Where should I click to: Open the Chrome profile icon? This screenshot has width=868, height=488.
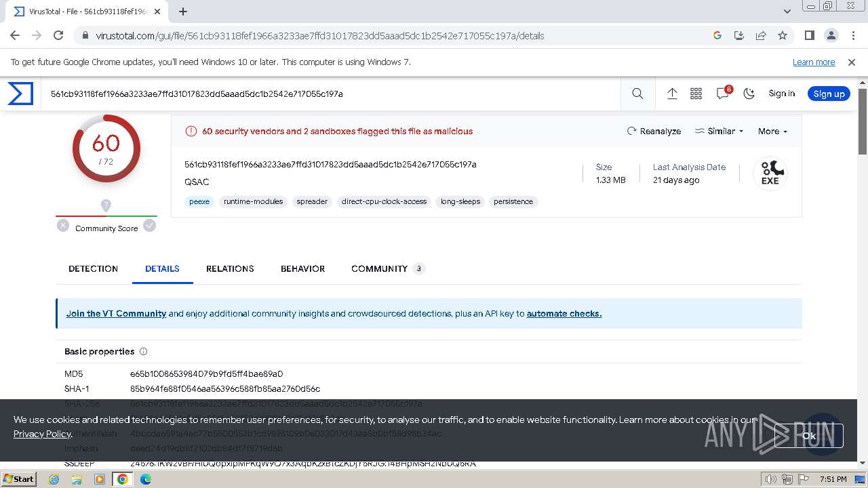coord(831,36)
